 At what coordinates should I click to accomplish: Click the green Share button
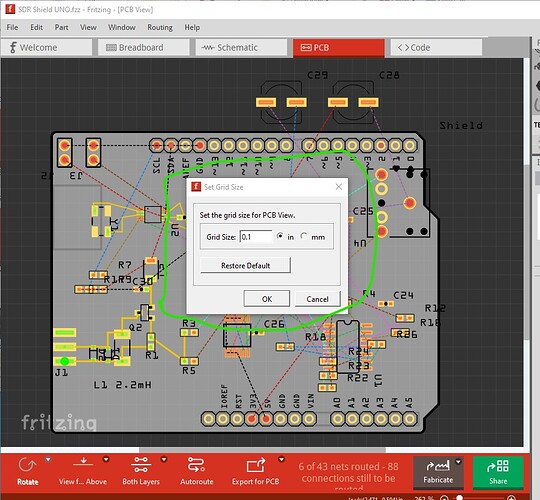click(x=498, y=472)
